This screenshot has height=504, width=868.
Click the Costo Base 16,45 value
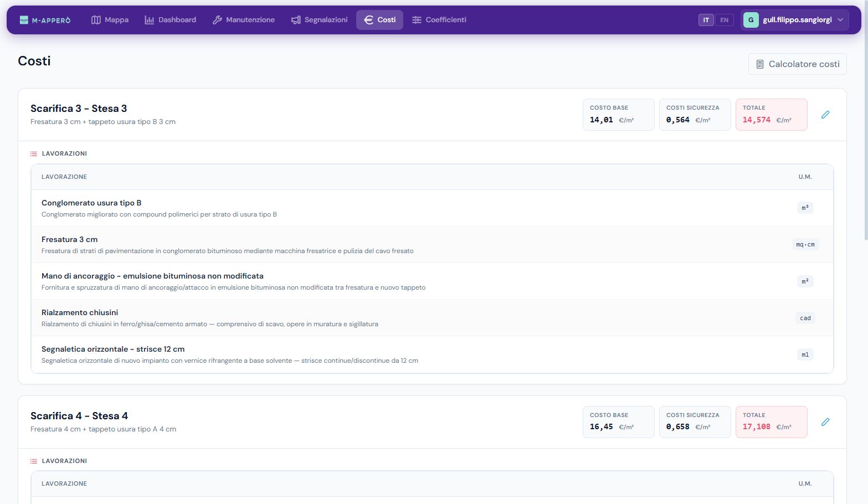602,427
